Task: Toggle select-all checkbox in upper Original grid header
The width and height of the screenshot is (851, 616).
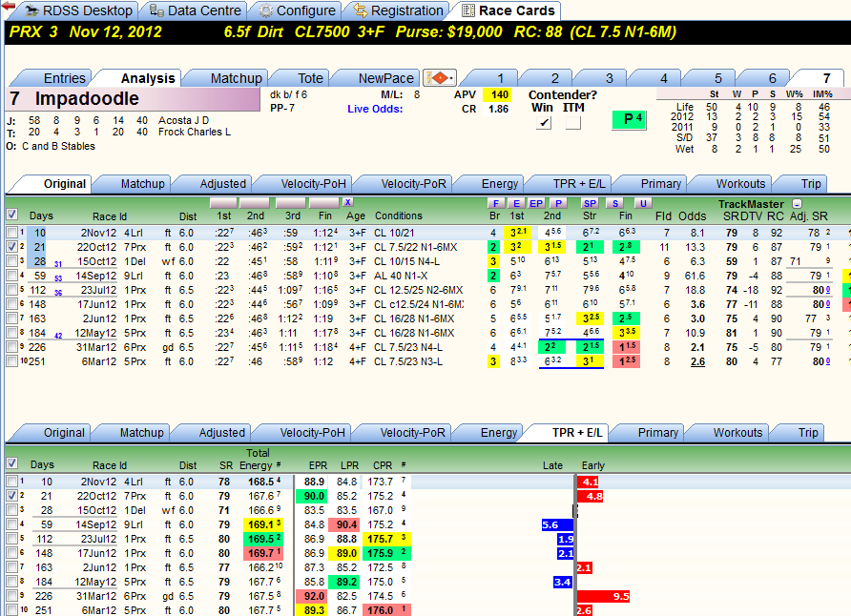Action: [x=12, y=215]
